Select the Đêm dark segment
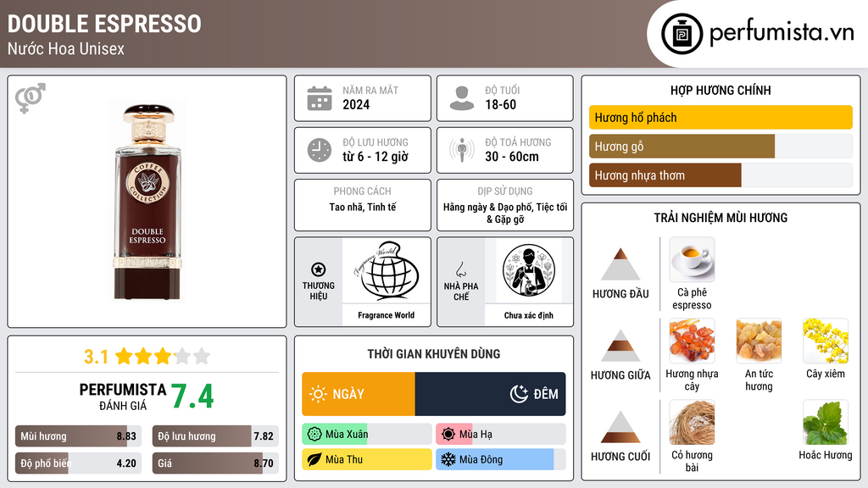Viewport: 868px width, 488px height. click(491, 394)
